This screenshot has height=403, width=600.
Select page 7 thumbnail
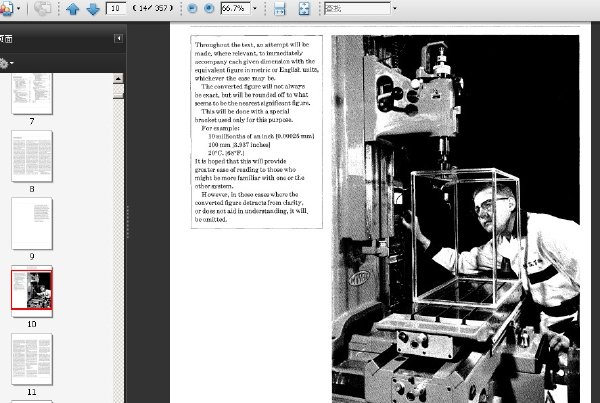(x=32, y=93)
